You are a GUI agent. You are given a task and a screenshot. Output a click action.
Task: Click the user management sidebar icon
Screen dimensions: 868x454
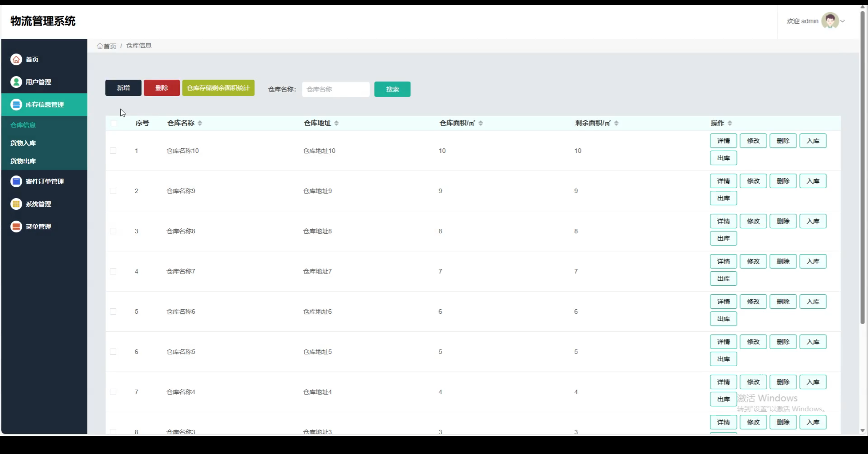pyautogui.click(x=16, y=82)
